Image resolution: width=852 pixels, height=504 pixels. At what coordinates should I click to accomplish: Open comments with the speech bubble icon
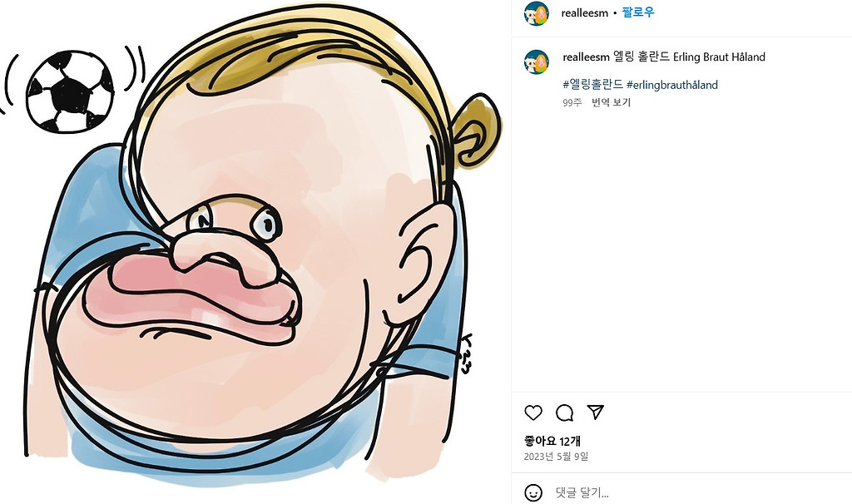[x=565, y=413]
